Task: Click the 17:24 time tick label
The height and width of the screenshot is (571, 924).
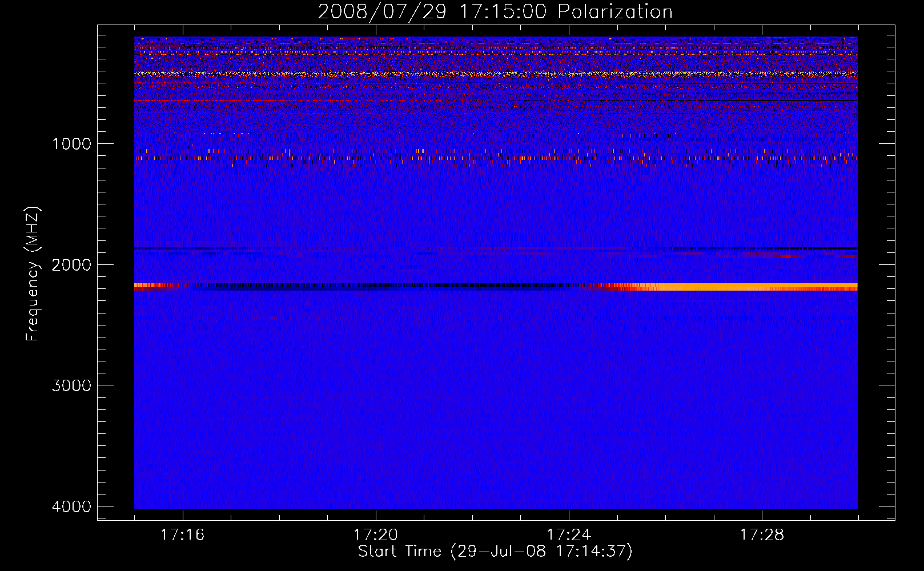Action: (569, 535)
